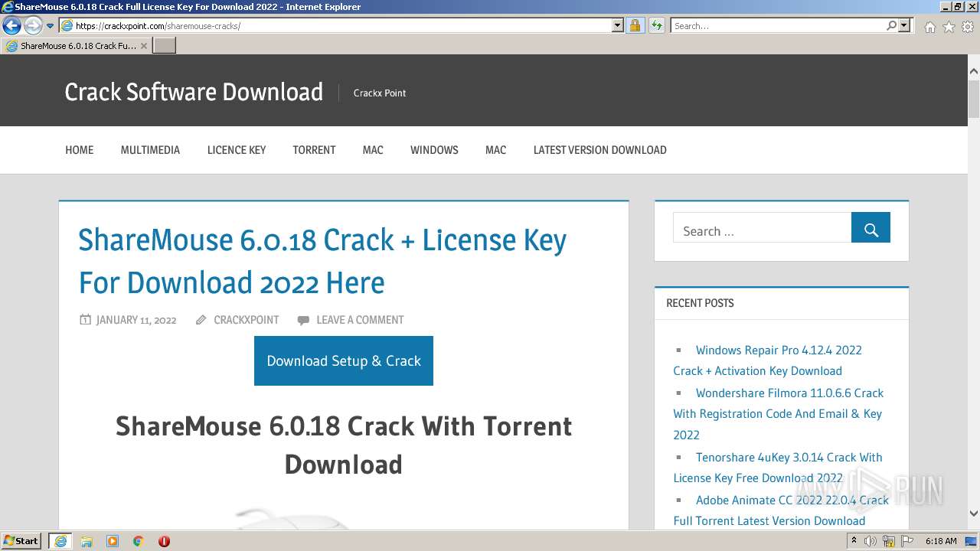
Task: Open the MULTIMEDIA menu item
Action: click(150, 150)
